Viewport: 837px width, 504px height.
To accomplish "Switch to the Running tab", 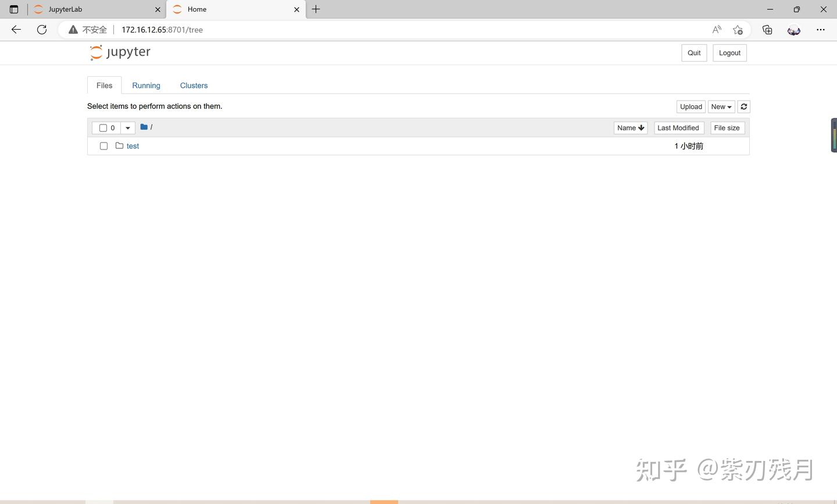I will [146, 85].
